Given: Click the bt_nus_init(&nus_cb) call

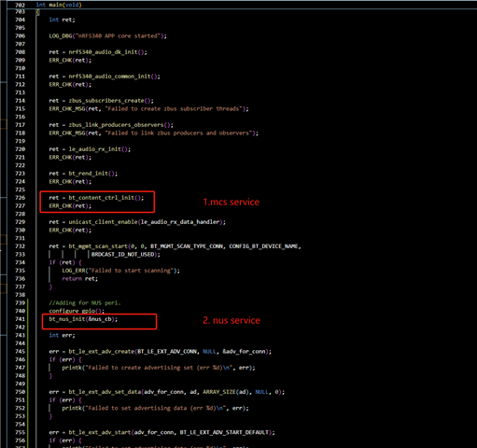Looking at the screenshot, I should click(x=83, y=319).
